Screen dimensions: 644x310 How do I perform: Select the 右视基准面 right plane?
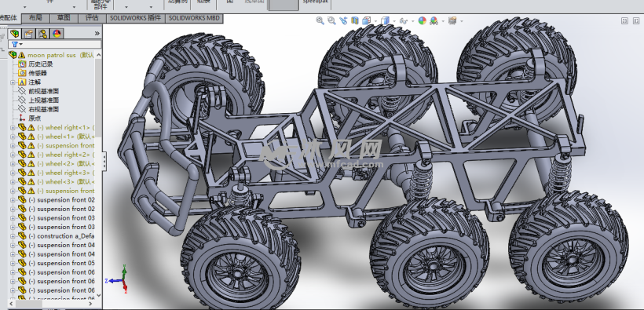click(43, 109)
